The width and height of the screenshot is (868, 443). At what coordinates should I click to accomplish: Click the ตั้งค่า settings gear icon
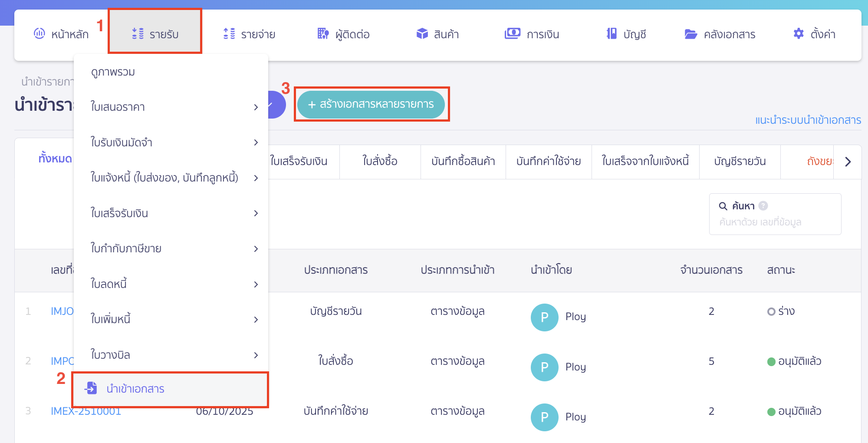[798, 33]
